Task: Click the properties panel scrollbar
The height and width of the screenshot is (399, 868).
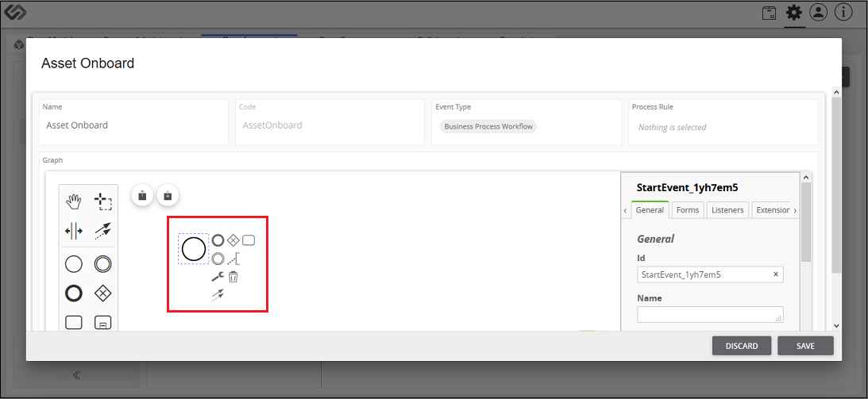Action: pos(806,221)
